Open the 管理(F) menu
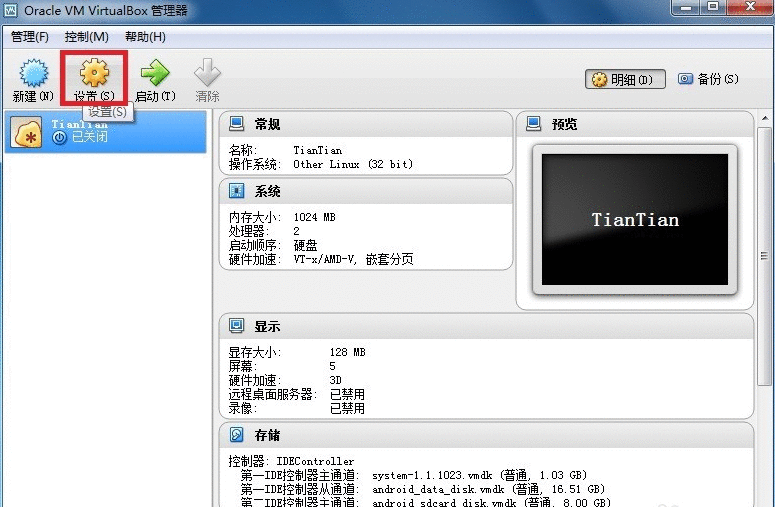This screenshot has width=775, height=507. tap(30, 37)
